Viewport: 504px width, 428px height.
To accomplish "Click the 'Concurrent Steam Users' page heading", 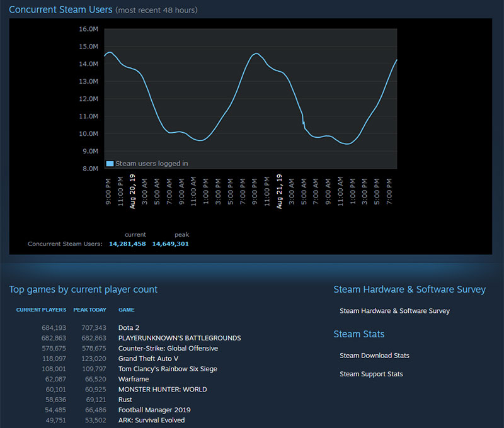I will [60, 9].
